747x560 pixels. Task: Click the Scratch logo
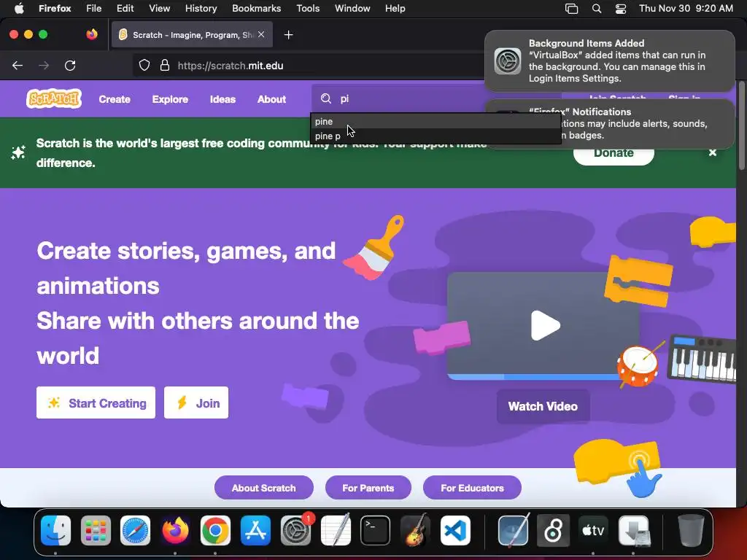54,98
